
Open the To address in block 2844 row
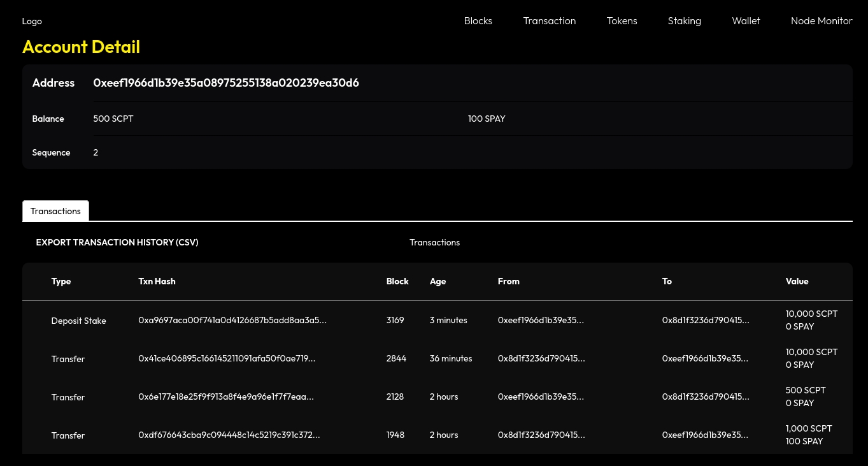[x=705, y=358]
